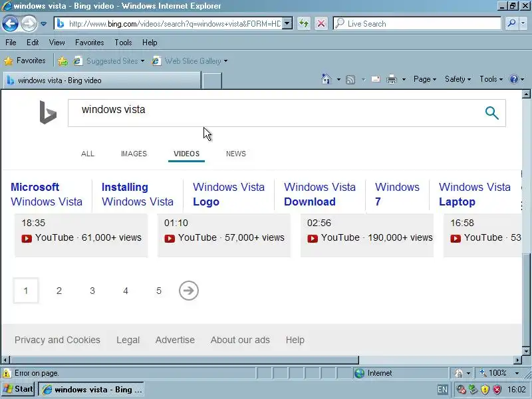Click the Bing logo

[x=48, y=112]
